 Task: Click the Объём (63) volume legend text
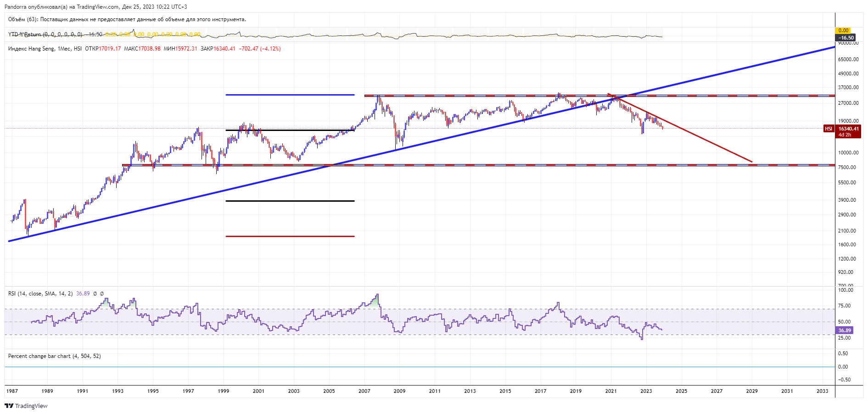coord(127,19)
